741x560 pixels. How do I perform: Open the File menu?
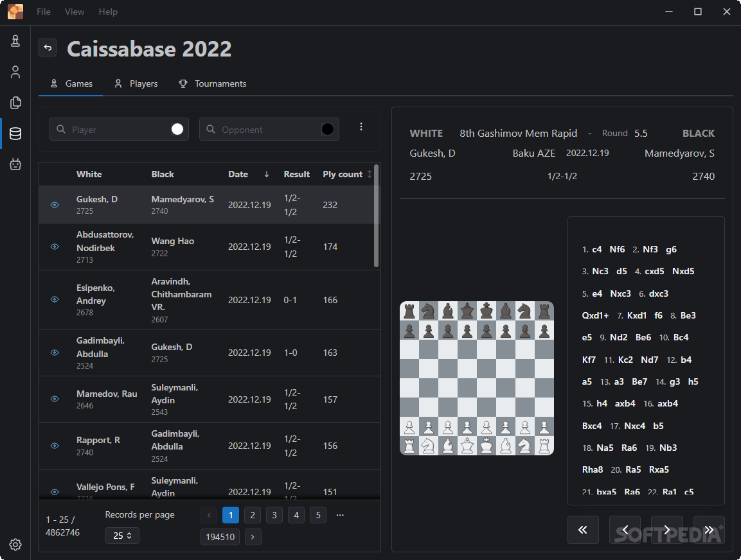pos(44,12)
